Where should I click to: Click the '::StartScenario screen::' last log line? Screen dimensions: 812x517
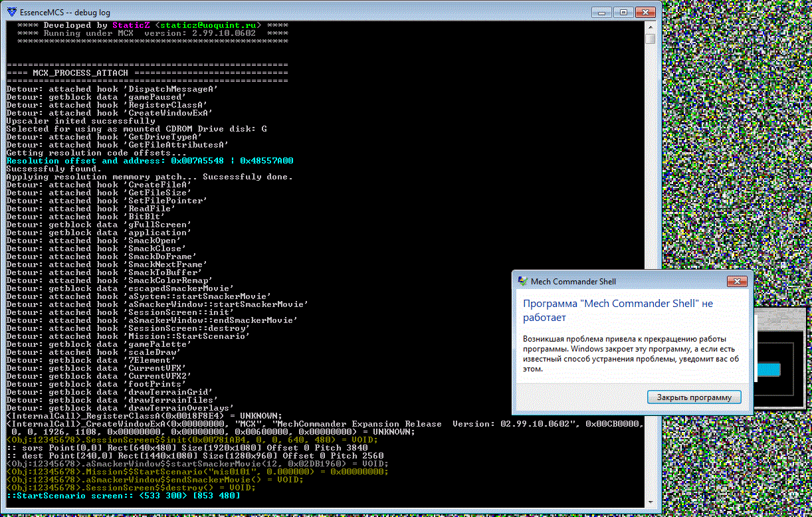coord(123,496)
